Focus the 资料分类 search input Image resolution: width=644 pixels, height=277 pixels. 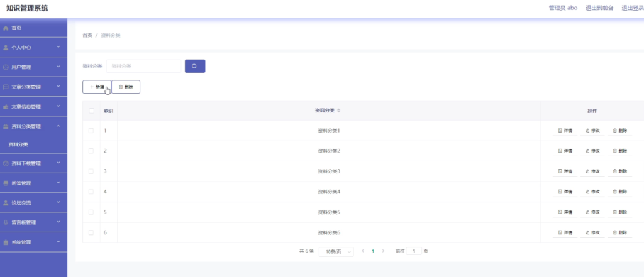point(144,66)
